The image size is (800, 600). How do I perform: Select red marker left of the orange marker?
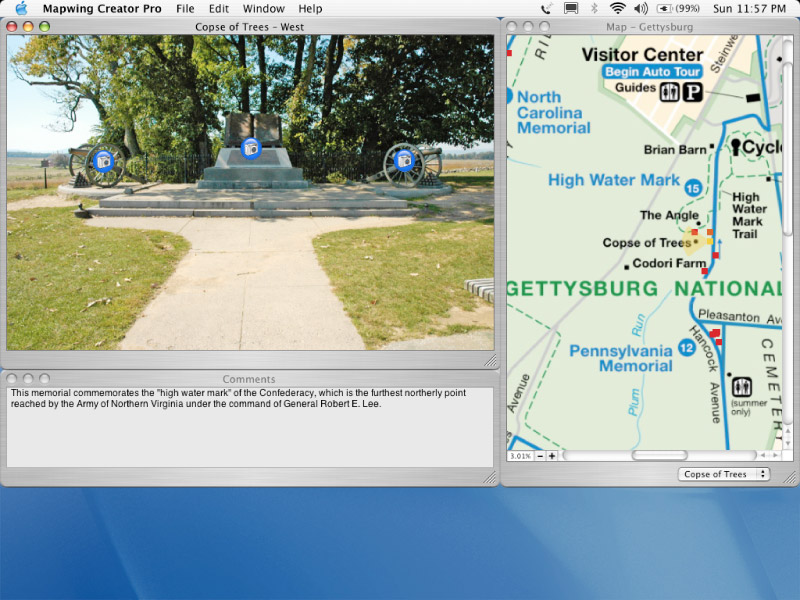click(x=694, y=232)
